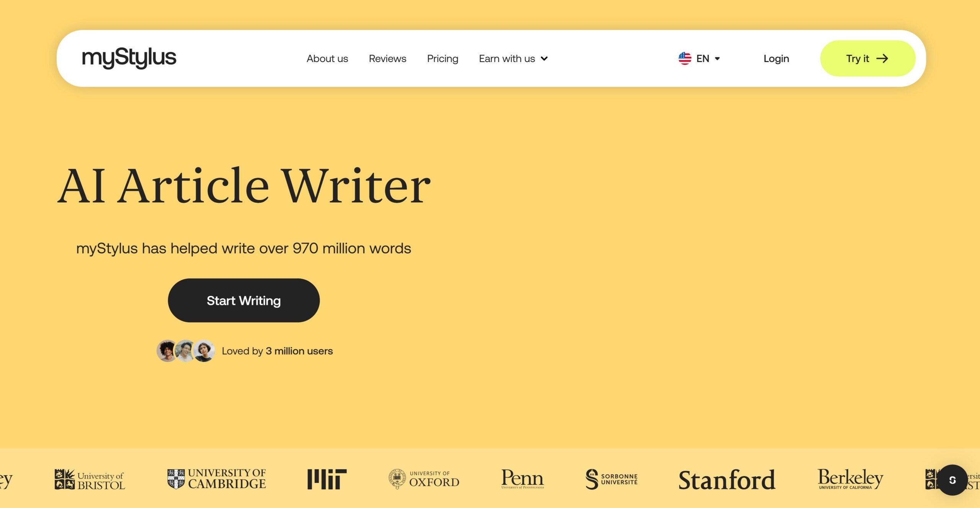Viewport: 980px width, 508px height.
Task: Click the University of Cambridge logo
Action: click(217, 479)
